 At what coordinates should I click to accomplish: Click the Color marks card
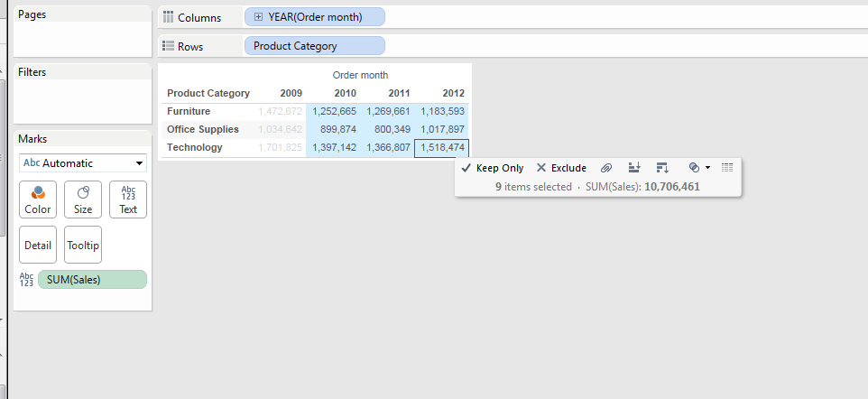click(x=38, y=199)
